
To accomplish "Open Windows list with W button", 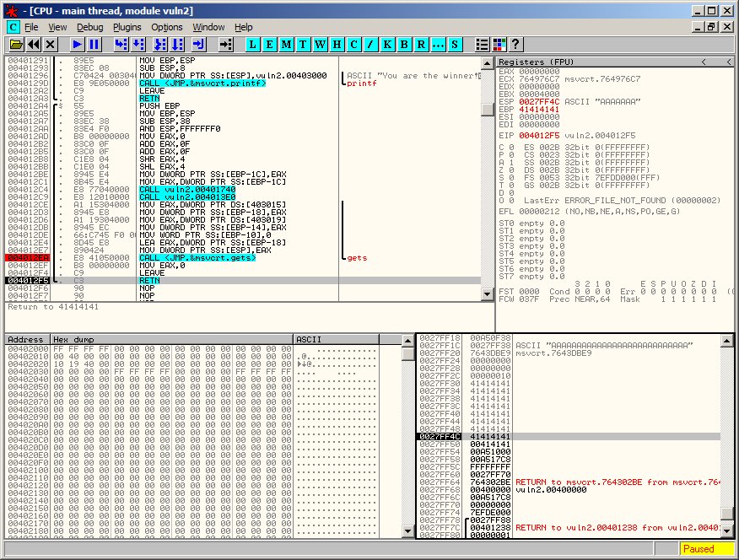I will 320,44.
